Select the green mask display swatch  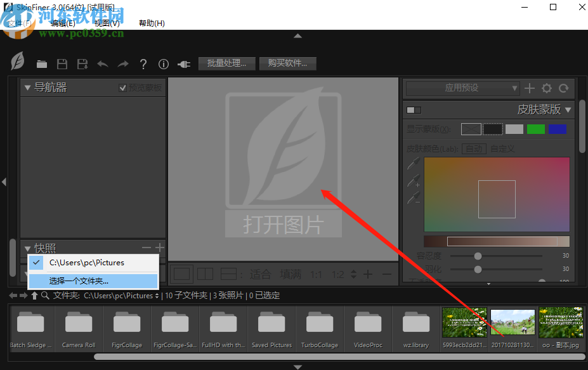[x=535, y=129]
